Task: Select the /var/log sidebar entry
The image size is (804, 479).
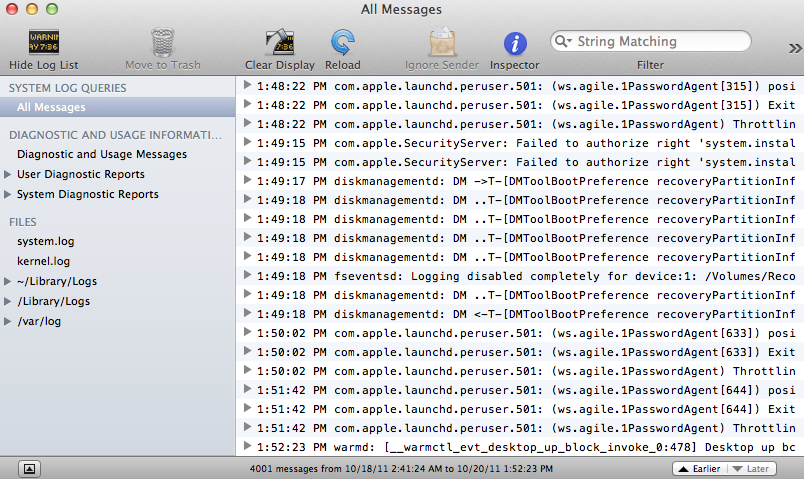Action: click(x=39, y=321)
